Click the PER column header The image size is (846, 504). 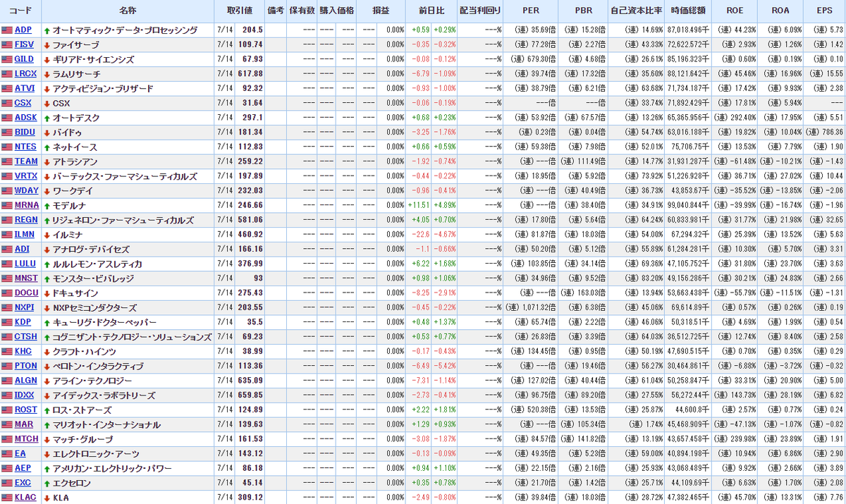point(530,11)
